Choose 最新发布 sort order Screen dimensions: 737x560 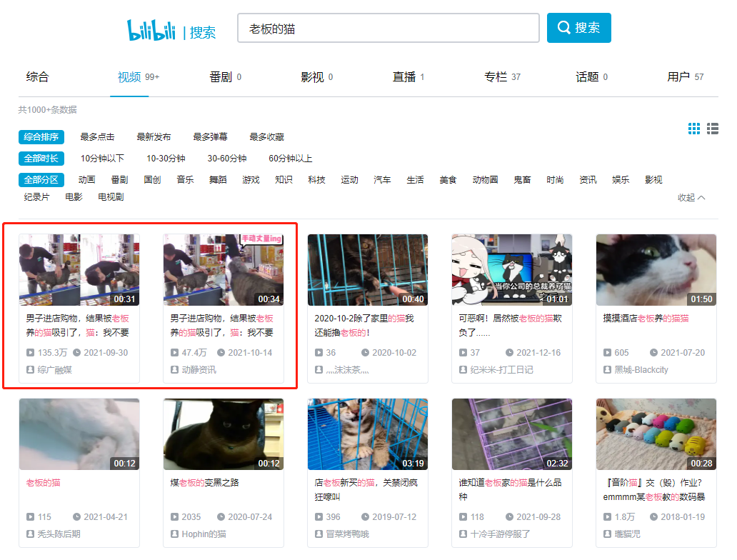click(154, 137)
